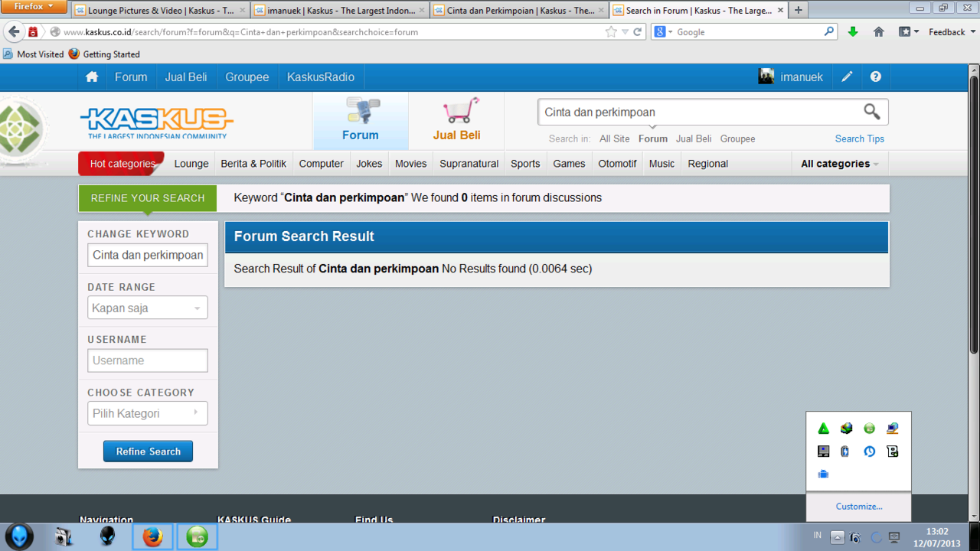Switch to the imanuek Kaskus tab
The width and height of the screenshot is (980, 551).
pyautogui.click(x=340, y=11)
